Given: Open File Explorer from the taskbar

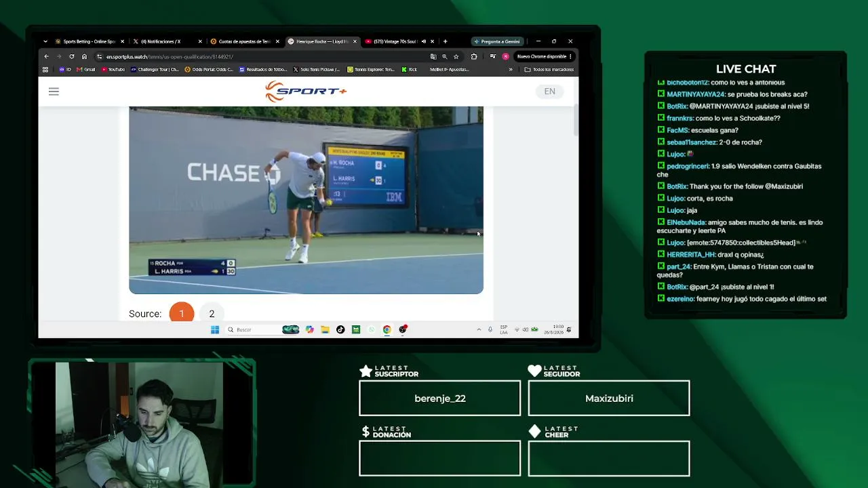Looking at the screenshot, I should (x=325, y=329).
